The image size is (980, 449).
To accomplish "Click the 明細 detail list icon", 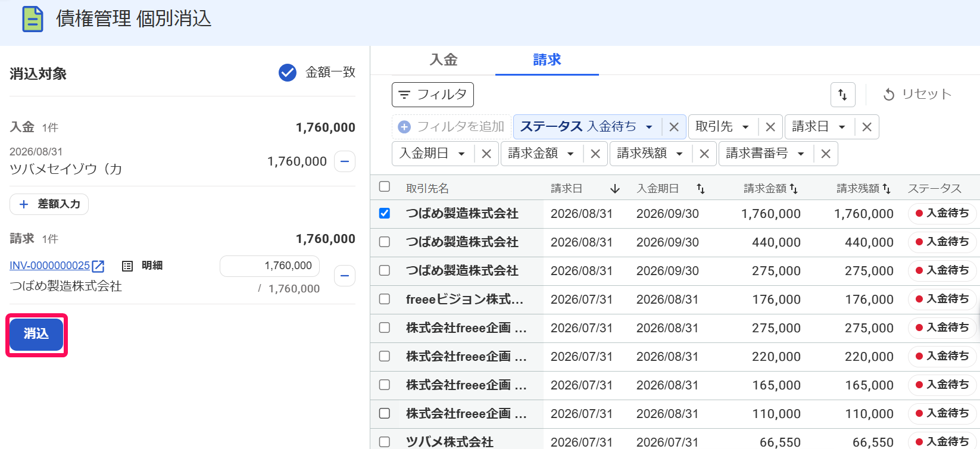I will [x=127, y=266].
